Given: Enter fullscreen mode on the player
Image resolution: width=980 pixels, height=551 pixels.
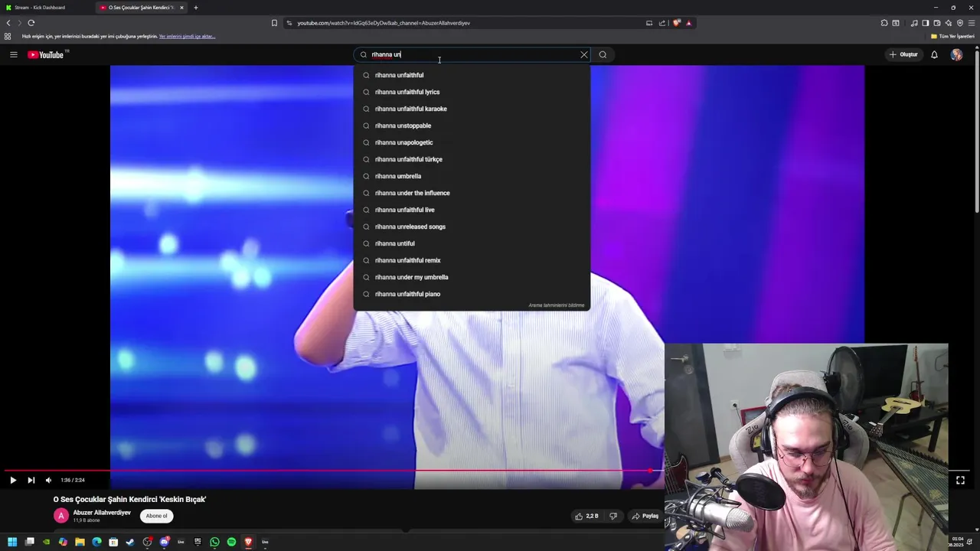Looking at the screenshot, I should coord(960,480).
